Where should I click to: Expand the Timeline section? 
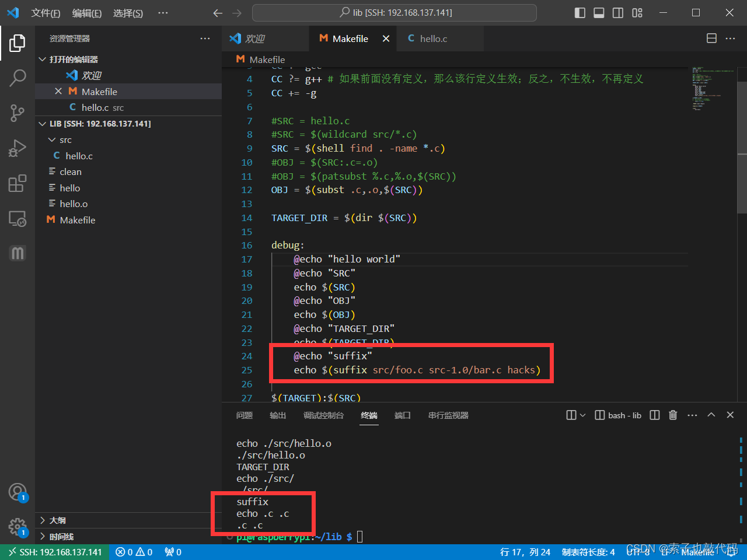coord(128,537)
